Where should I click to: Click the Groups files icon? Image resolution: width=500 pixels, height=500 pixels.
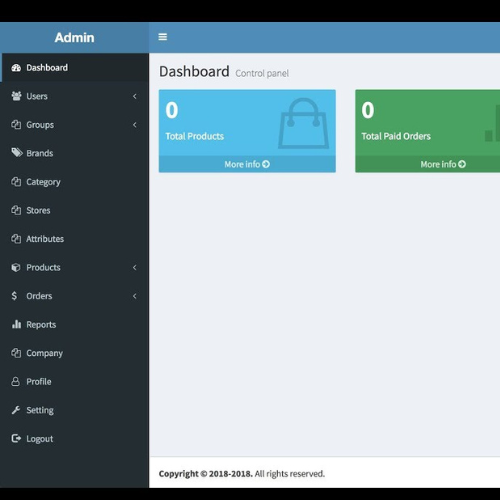(x=16, y=125)
